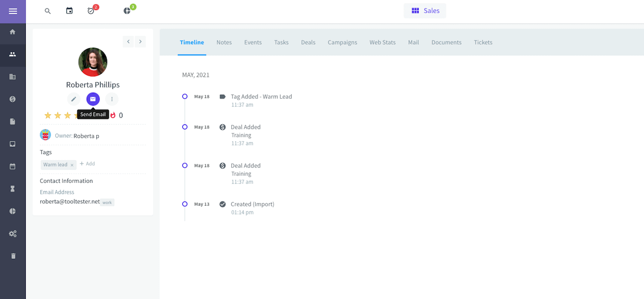
Task: Set rating with third star
Action: (x=68, y=116)
